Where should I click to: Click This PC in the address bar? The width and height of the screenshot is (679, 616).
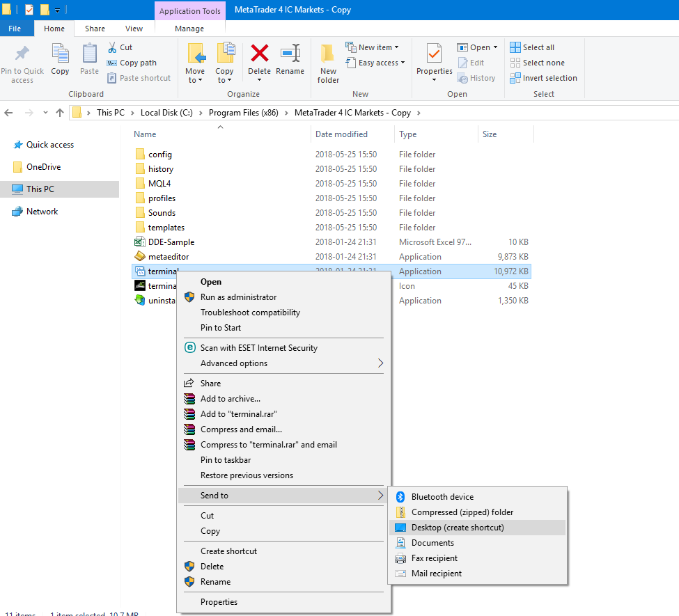tap(111, 113)
